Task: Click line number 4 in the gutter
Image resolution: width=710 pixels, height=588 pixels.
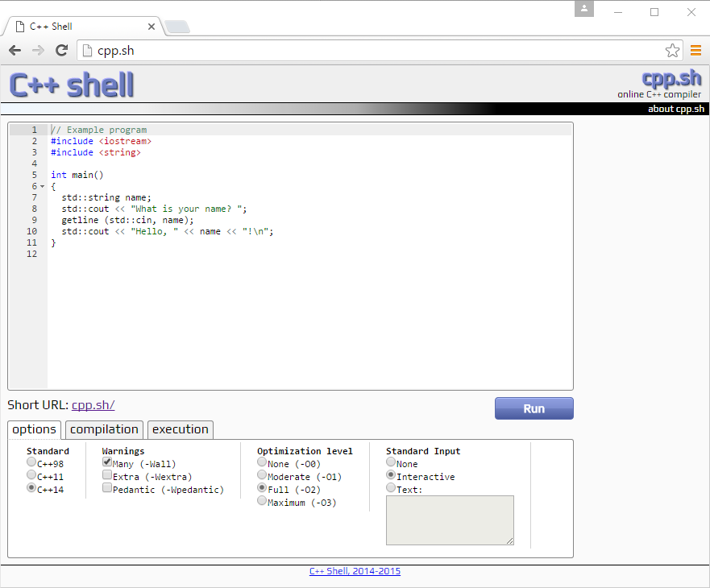Action: (35, 164)
